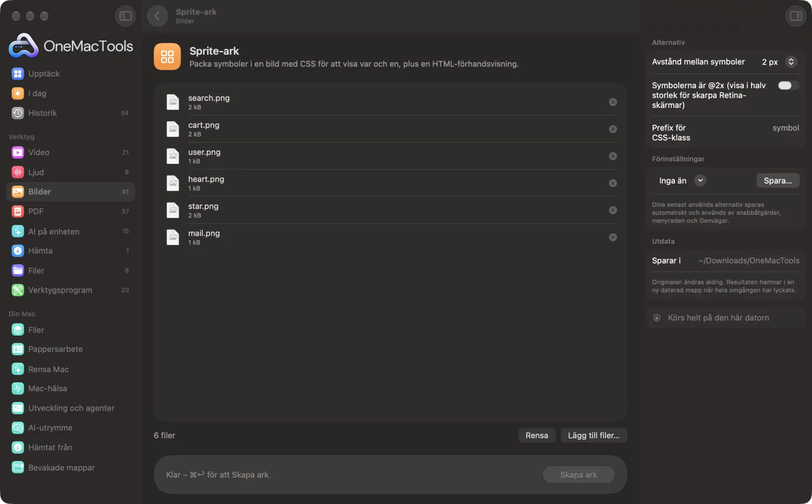Viewport: 812px width, 504px height.
Task: Remove cart.png from the list
Action: (613, 129)
